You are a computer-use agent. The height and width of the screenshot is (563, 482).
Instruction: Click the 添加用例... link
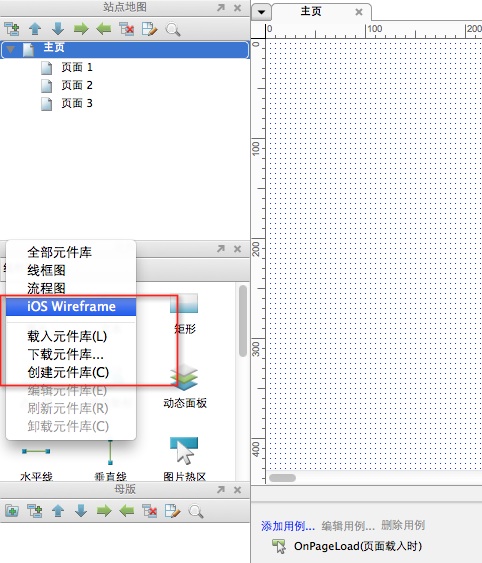[x=288, y=526]
